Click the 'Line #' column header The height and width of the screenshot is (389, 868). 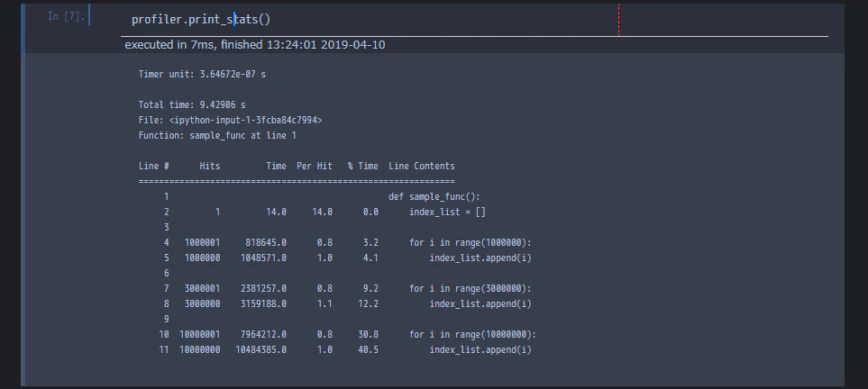coord(154,166)
